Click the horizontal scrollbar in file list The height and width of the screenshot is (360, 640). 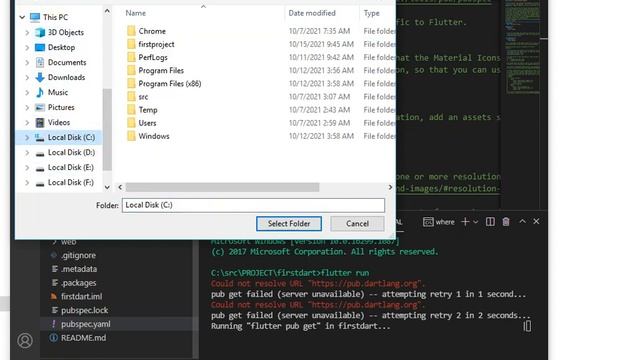[x=222, y=187]
